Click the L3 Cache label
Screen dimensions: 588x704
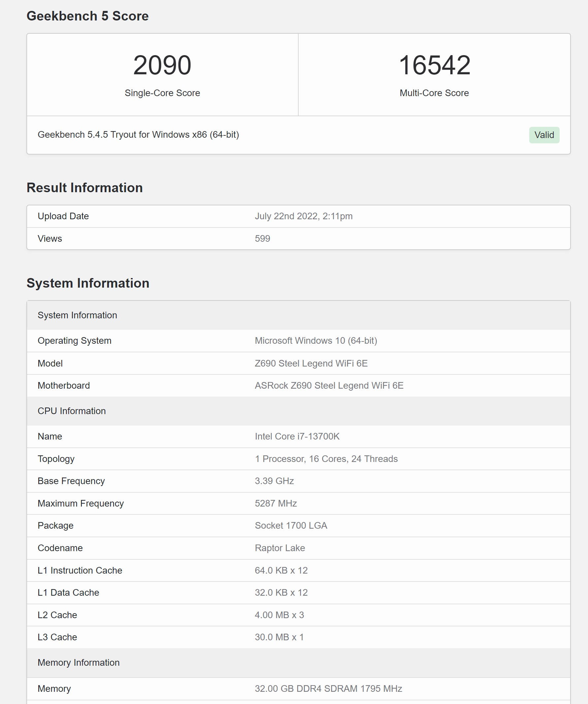point(57,637)
